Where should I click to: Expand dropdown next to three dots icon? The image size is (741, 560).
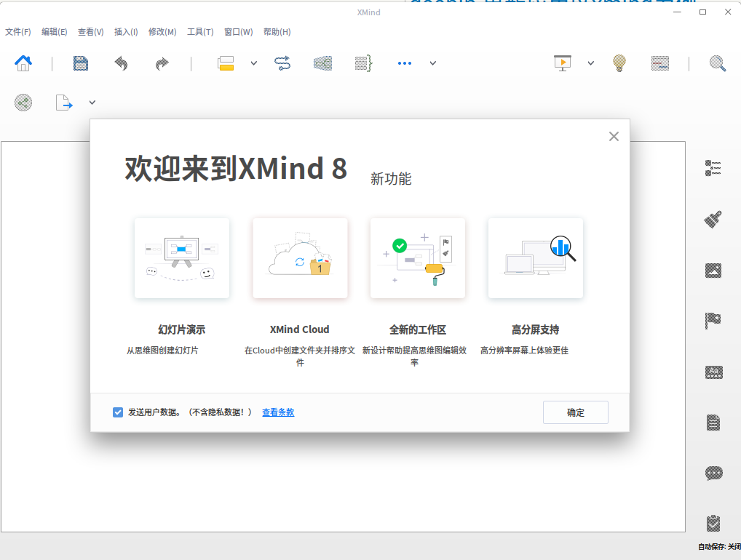[433, 63]
